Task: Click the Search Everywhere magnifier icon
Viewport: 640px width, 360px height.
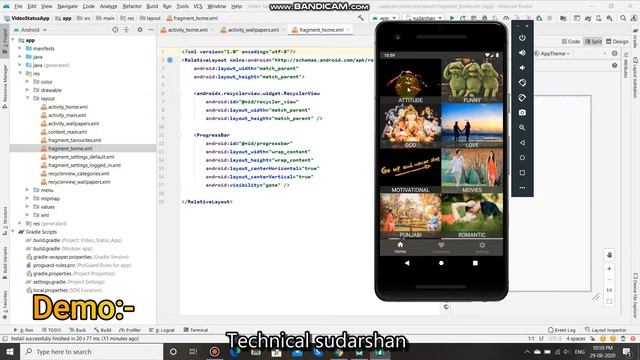Action: [x=623, y=18]
